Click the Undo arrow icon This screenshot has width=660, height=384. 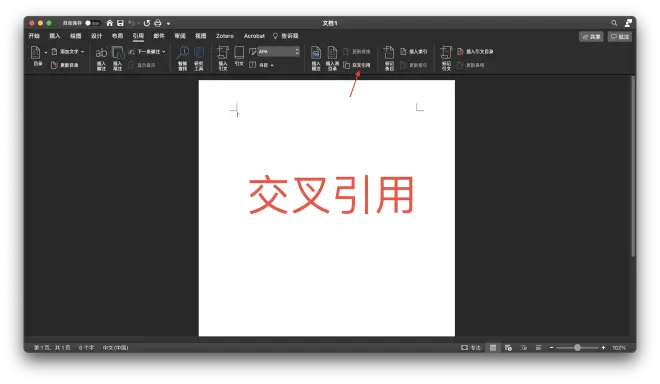click(x=131, y=23)
